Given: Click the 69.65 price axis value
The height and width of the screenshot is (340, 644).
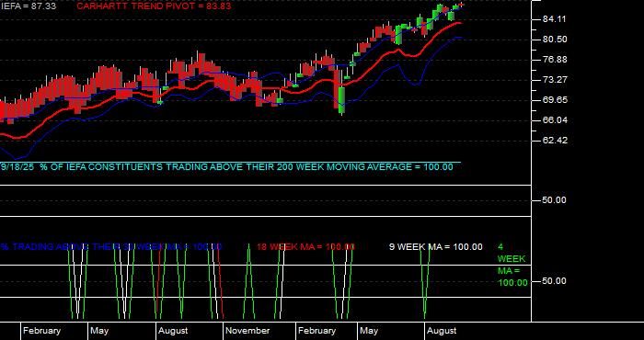Looking at the screenshot, I should (x=555, y=100).
